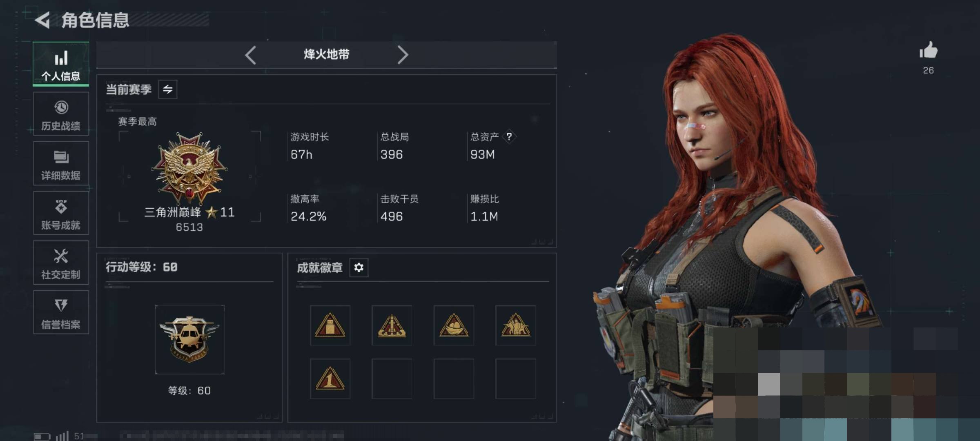The height and width of the screenshot is (441, 980).
Task: Go back using the arrow beside 角色信息
Action: pyautogui.click(x=42, y=20)
